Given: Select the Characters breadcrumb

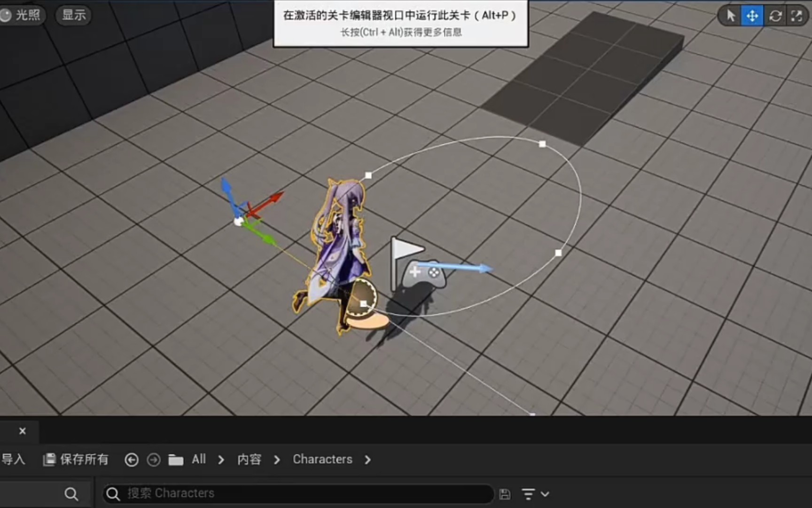Looking at the screenshot, I should (x=322, y=459).
